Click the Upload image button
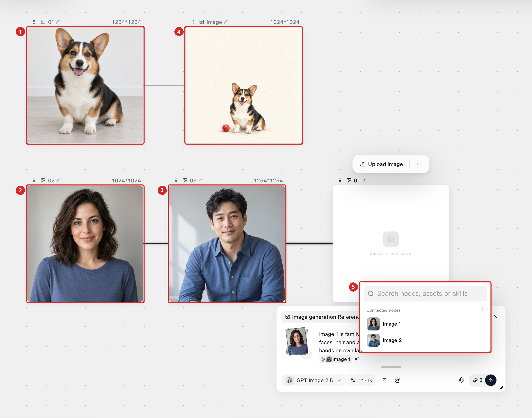 pos(382,164)
